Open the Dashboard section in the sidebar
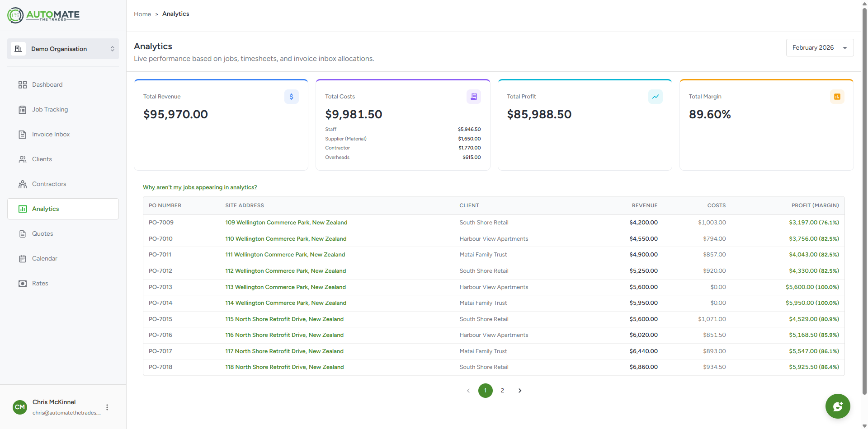 click(47, 84)
